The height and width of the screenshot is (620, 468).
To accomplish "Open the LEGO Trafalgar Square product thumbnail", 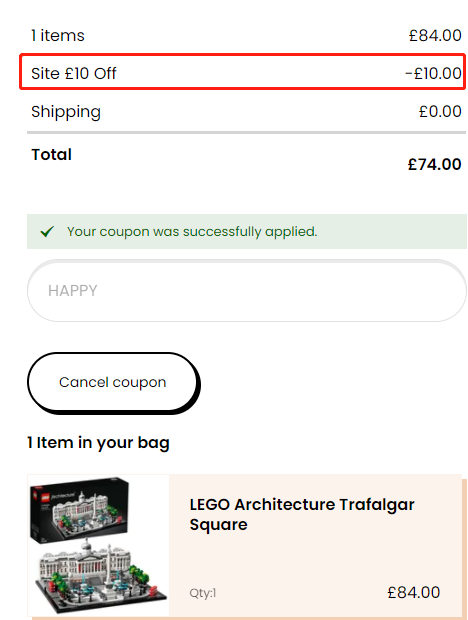I will pos(98,545).
